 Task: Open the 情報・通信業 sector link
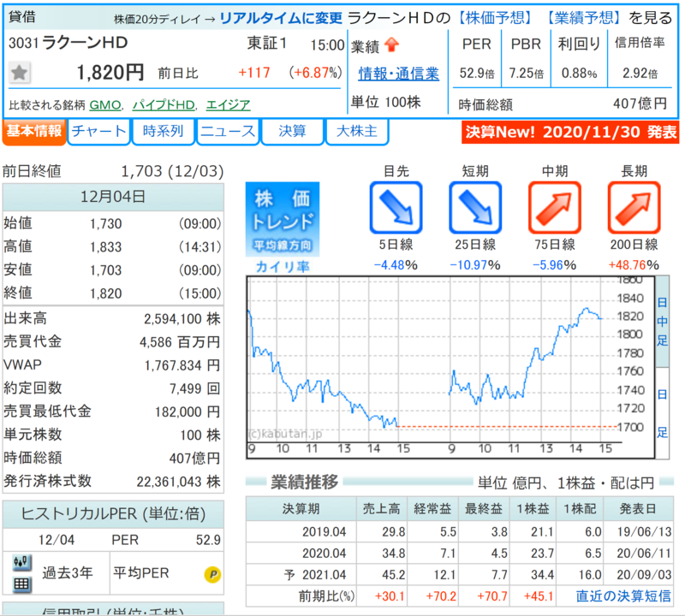click(398, 74)
